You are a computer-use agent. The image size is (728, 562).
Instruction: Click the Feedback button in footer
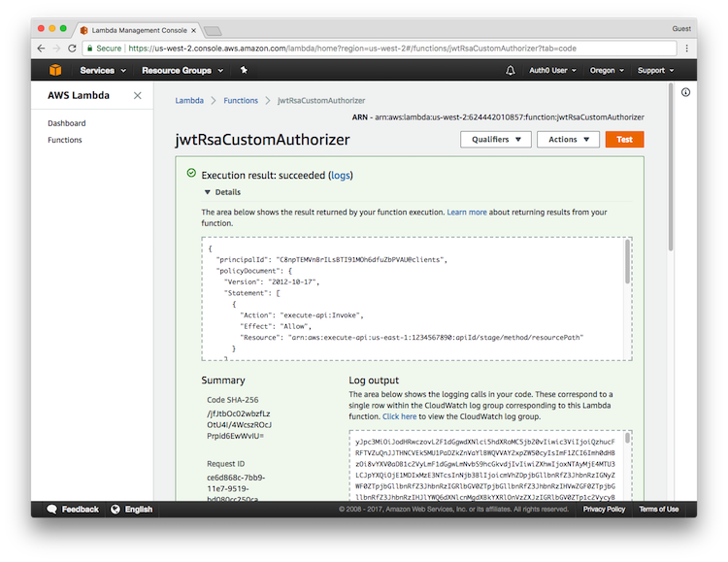click(73, 509)
